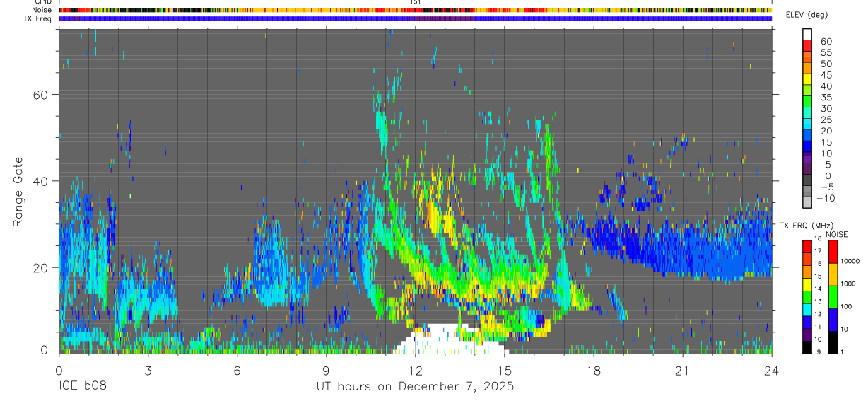
Task: Pick the green block of the NOISE legend
Action: point(833,296)
